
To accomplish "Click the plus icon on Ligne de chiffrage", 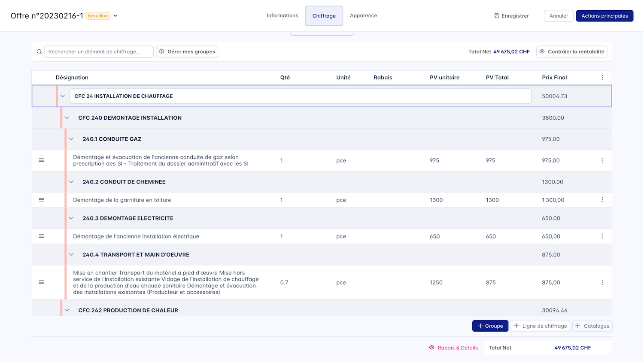I will (x=516, y=326).
